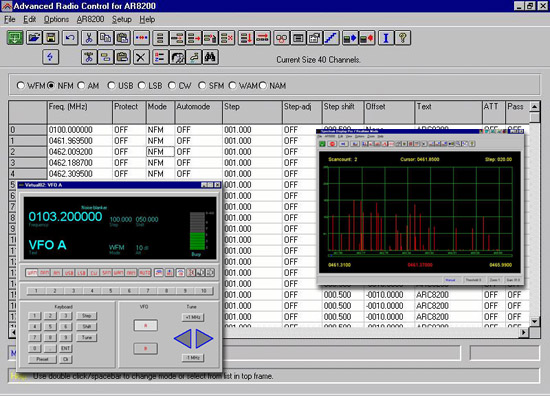Open the Edit menu
This screenshot has height=396, width=550.
pos(29,19)
